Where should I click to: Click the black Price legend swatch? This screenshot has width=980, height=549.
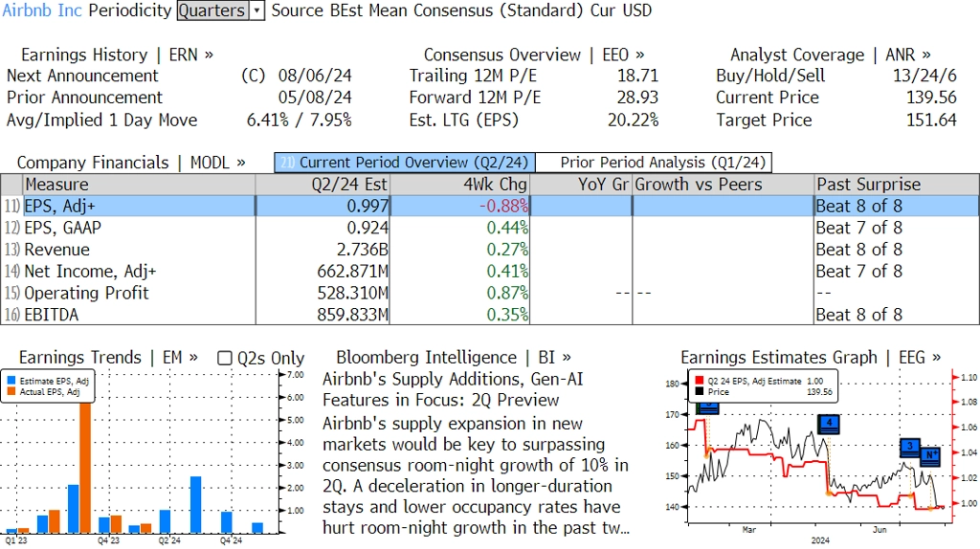point(699,391)
